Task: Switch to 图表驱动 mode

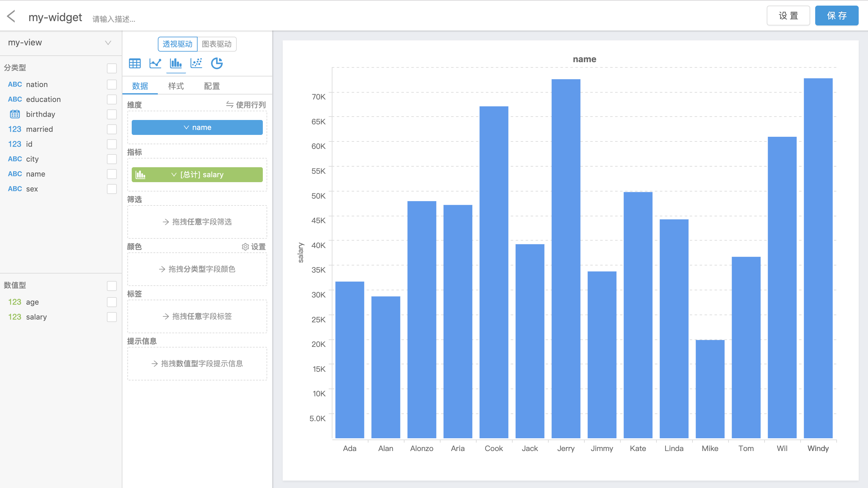Action: (217, 44)
